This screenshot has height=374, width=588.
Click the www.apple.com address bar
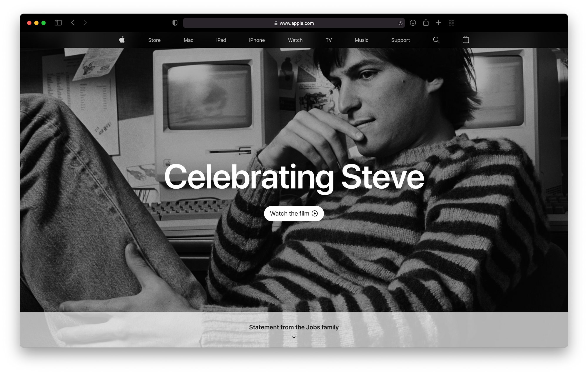pyautogui.click(x=294, y=23)
